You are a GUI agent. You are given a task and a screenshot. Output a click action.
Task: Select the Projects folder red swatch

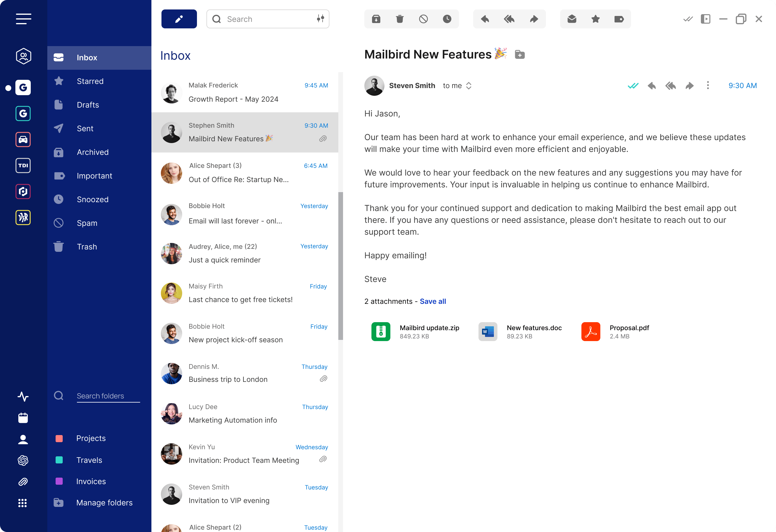pos(59,439)
